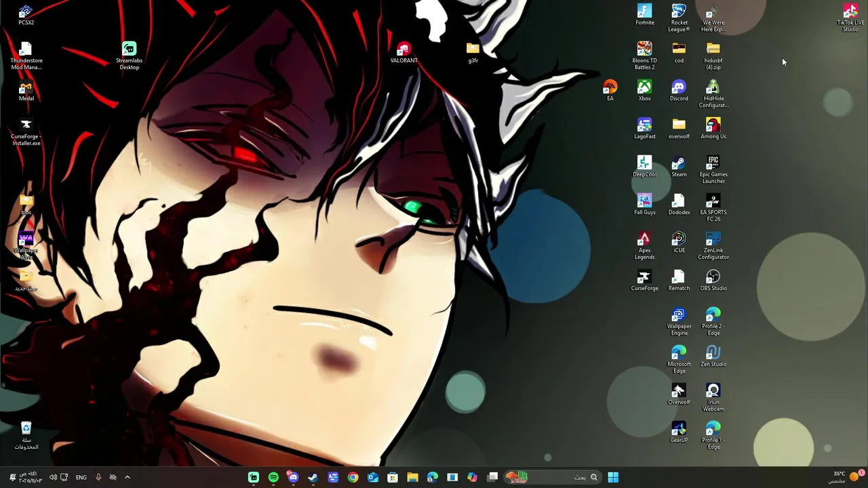Open the volume control in tray
The width and height of the screenshot is (868, 488).
pos(53,477)
